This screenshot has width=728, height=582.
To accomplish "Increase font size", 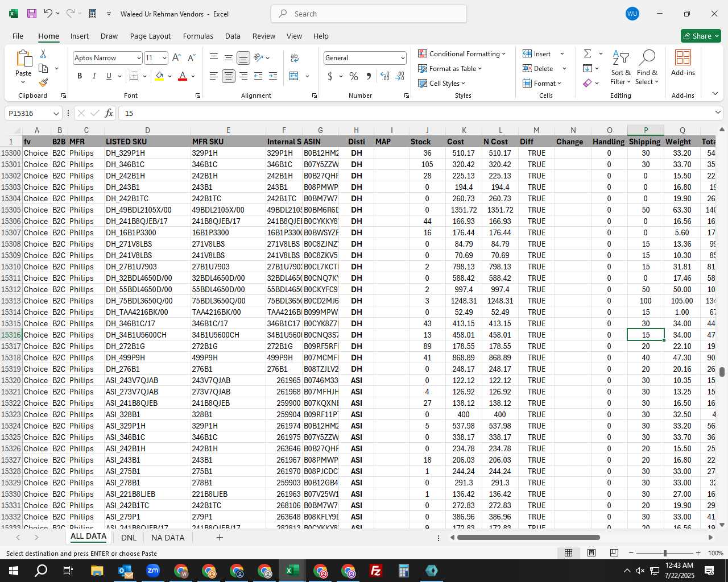I will pyautogui.click(x=176, y=58).
